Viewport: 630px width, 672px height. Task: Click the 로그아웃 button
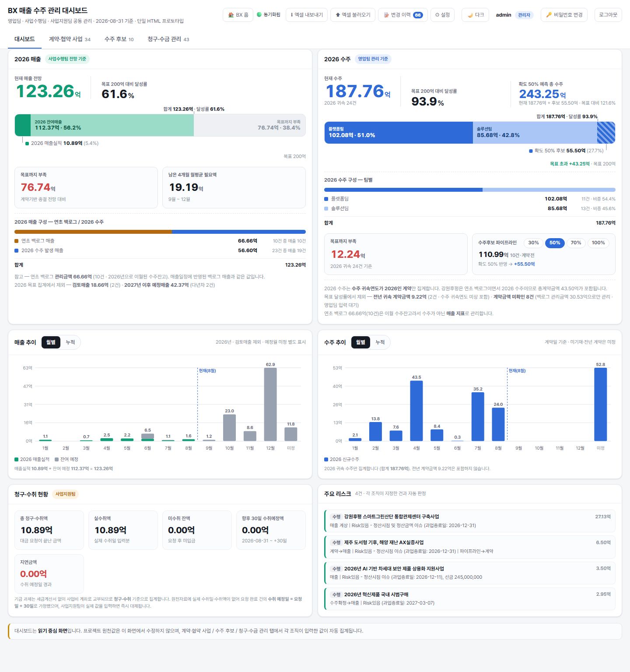tap(608, 15)
